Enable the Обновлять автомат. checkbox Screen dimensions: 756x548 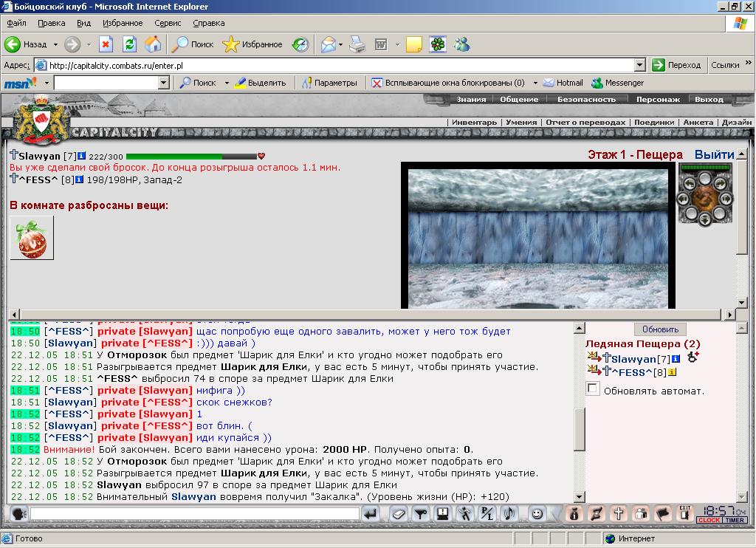click(593, 388)
